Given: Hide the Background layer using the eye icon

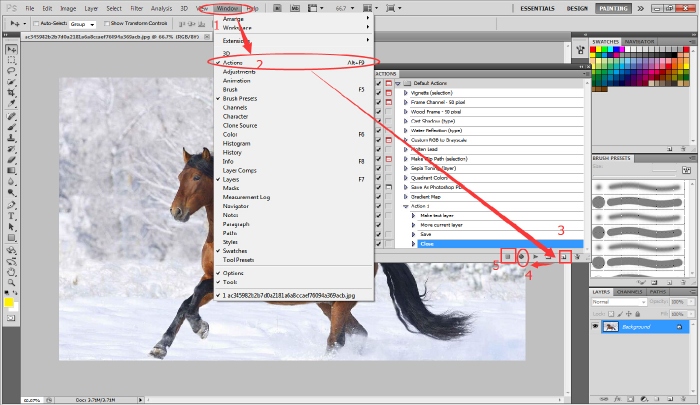Looking at the screenshot, I should [595, 327].
